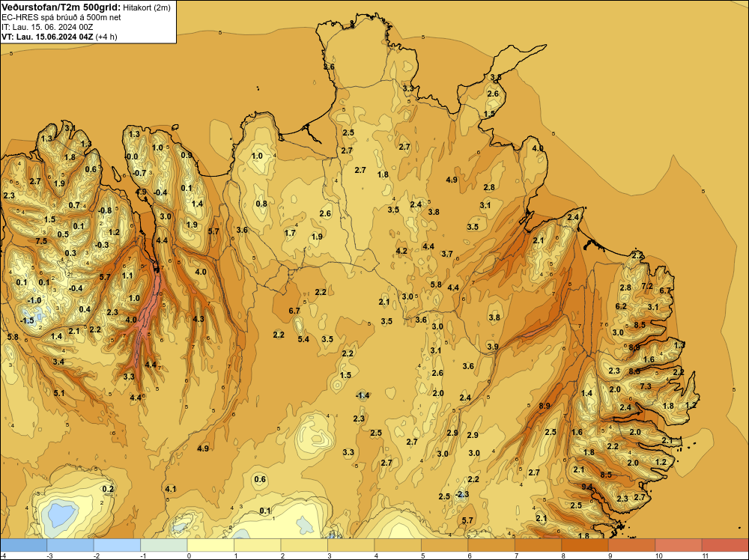Select the legend swatch between 10 and 11

(x=679, y=545)
